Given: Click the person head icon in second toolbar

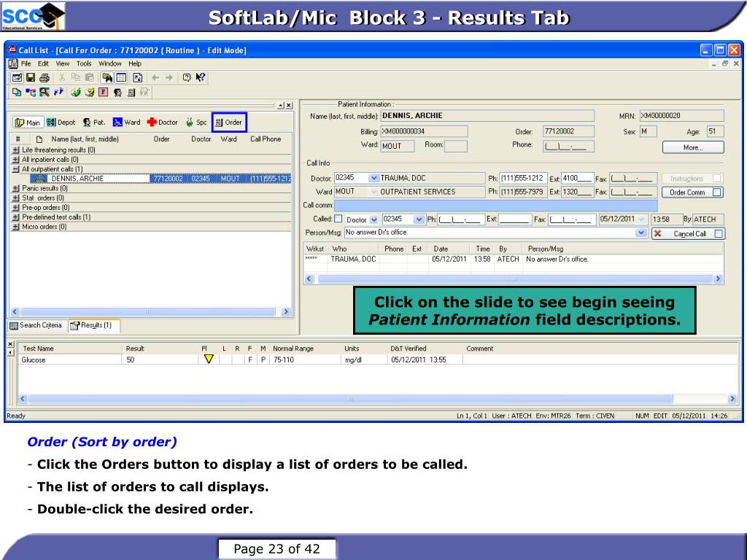Looking at the screenshot, I should (x=117, y=93).
